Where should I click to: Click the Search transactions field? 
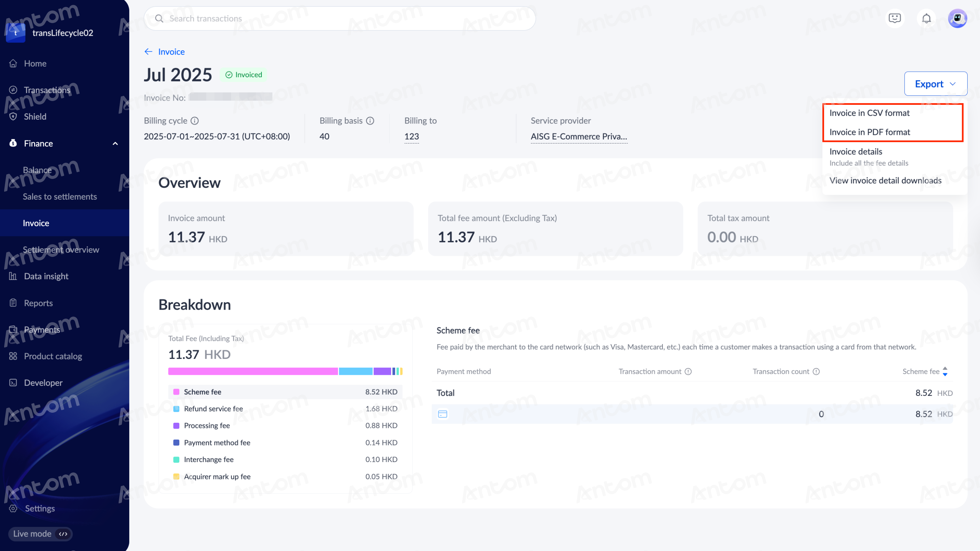(x=340, y=19)
